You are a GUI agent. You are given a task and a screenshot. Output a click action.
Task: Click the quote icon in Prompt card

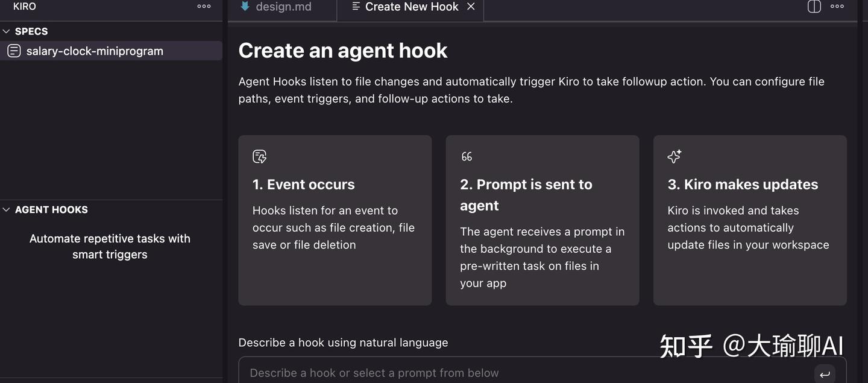467,157
